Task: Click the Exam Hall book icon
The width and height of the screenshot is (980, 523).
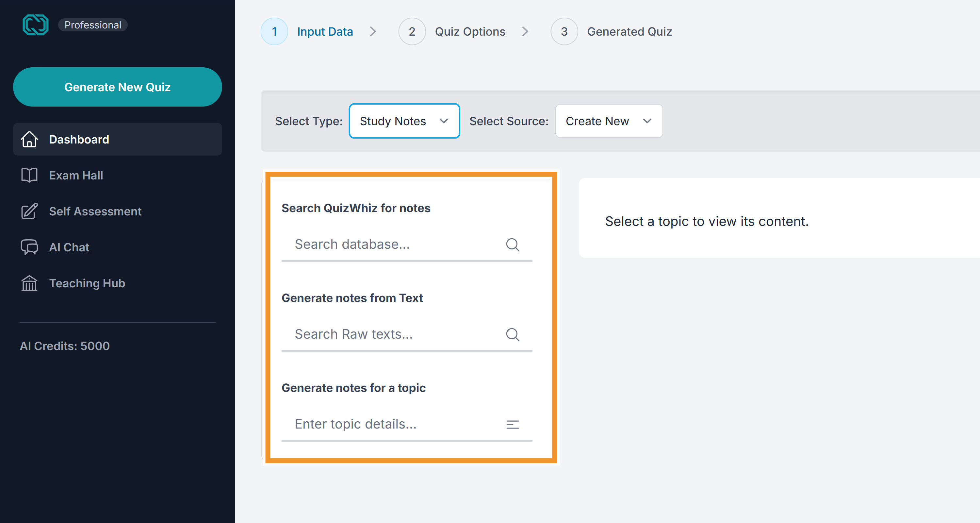Action: coord(29,175)
